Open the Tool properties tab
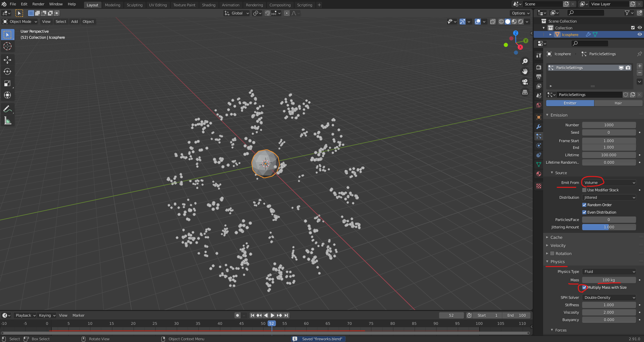 [x=539, y=55]
